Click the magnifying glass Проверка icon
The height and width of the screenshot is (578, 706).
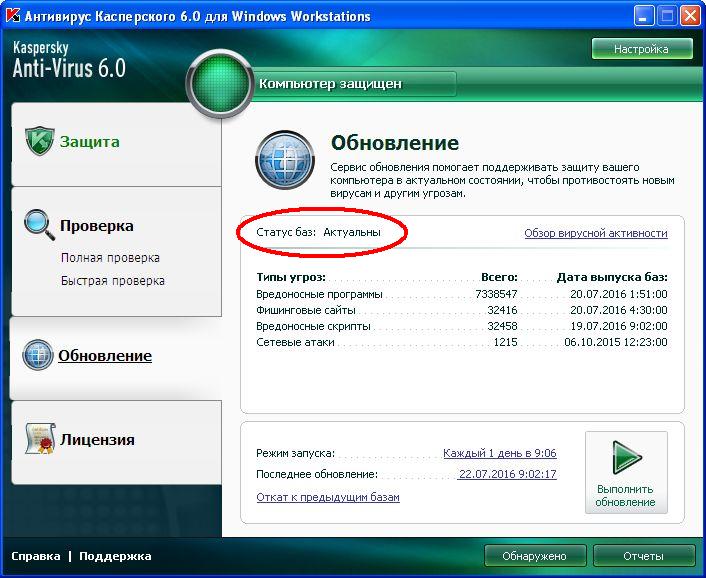(x=38, y=225)
